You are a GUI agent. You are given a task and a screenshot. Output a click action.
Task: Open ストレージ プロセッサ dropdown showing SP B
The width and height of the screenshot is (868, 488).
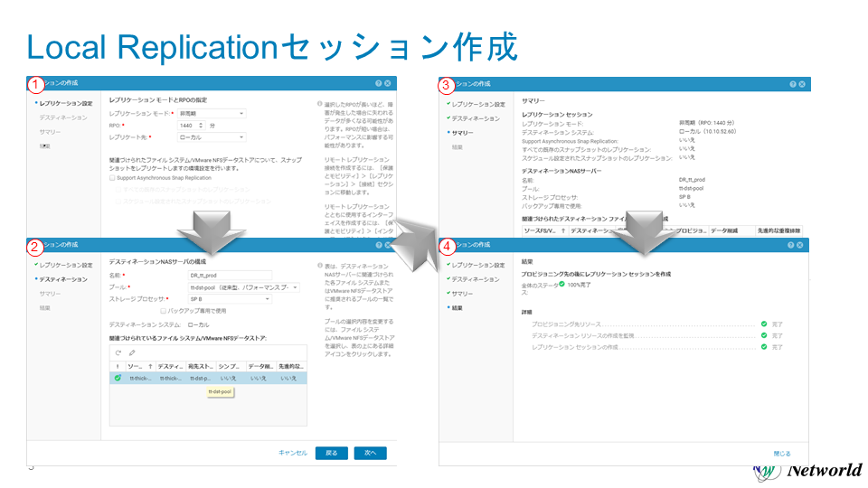click(x=230, y=299)
